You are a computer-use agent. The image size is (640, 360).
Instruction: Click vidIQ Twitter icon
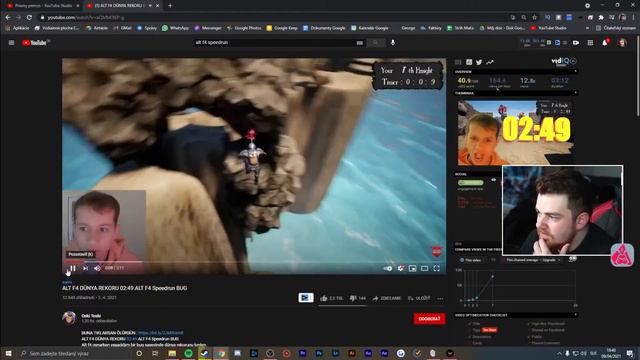pyautogui.click(x=479, y=62)
